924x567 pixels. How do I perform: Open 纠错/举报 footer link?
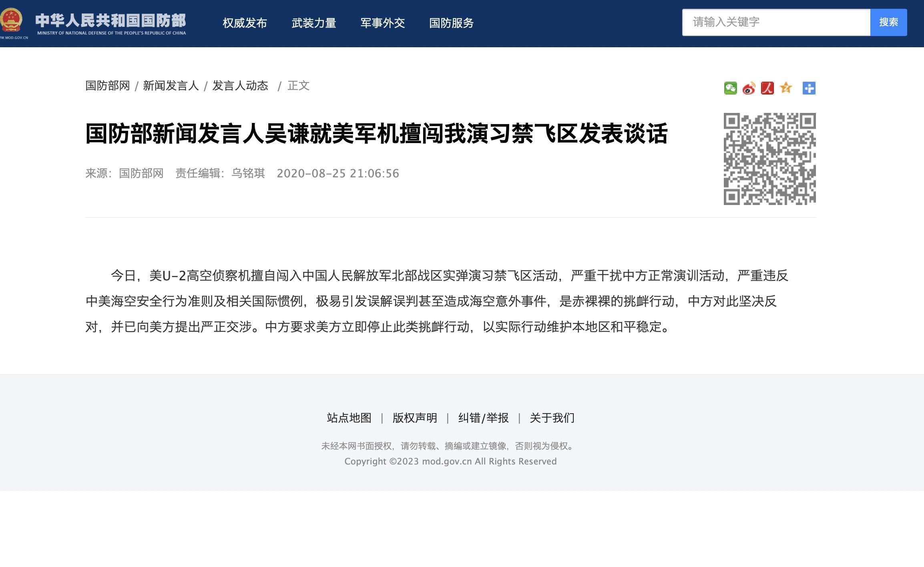click(483, 418)
